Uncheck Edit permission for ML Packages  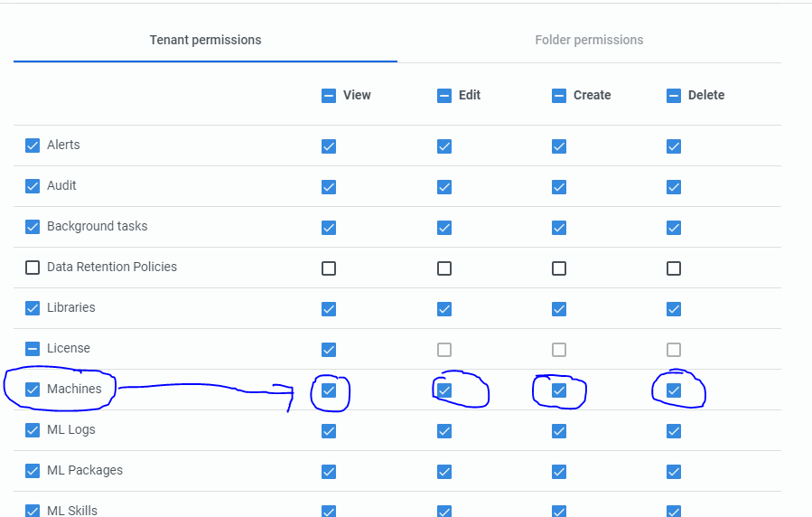[x=444, y=472]
